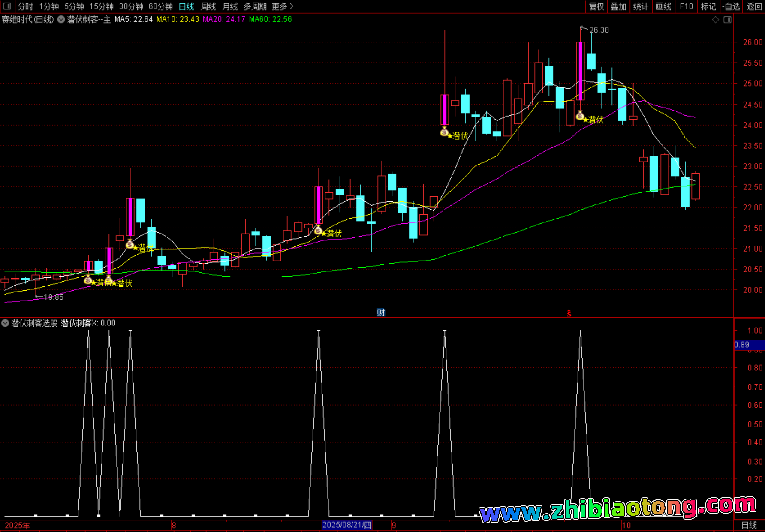The width and height of the screenshot is (765, 532).
Task: Click money bag icon below 26.38 peak candle
Action: point(580,116)
